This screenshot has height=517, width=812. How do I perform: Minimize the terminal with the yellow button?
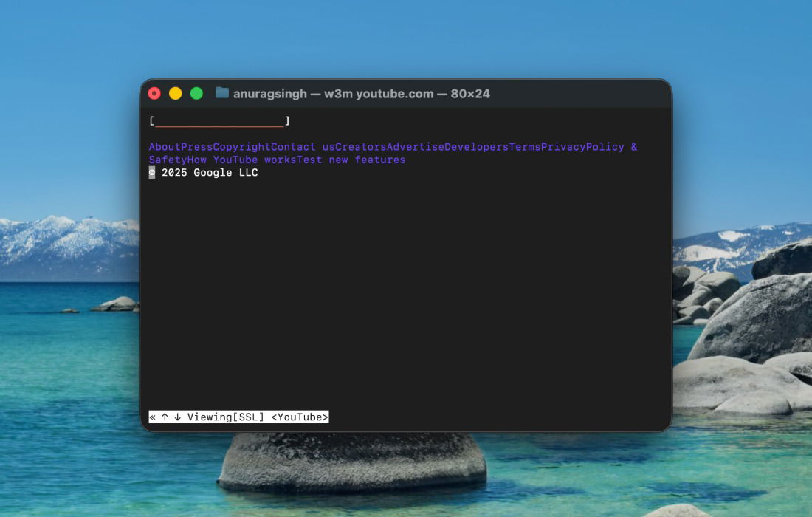tap(176, 93)
